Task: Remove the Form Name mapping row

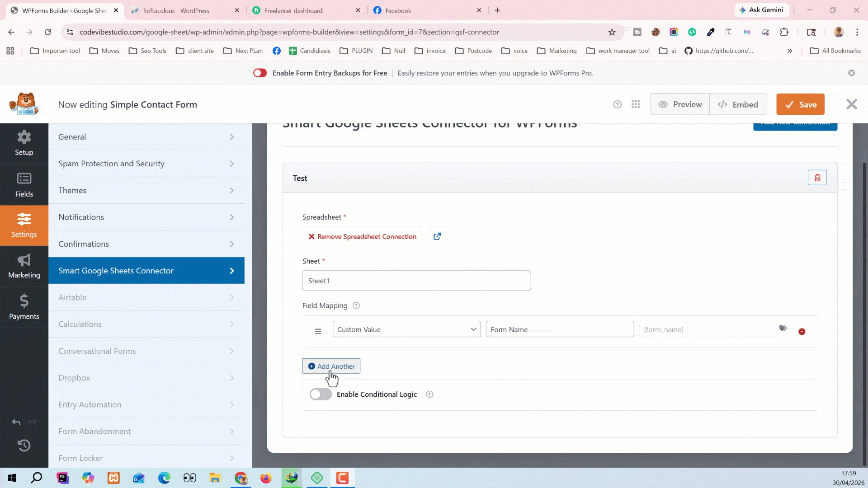Action: click(x=802, y=332)
